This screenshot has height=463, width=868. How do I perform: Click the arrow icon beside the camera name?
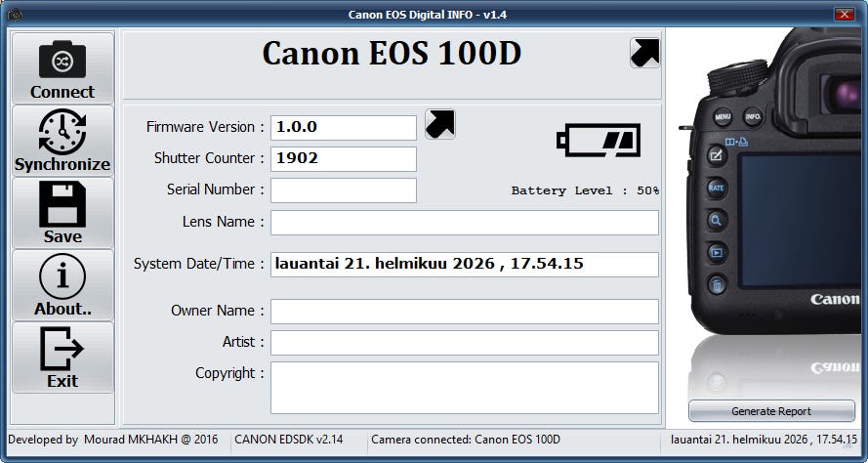point(645,53)
